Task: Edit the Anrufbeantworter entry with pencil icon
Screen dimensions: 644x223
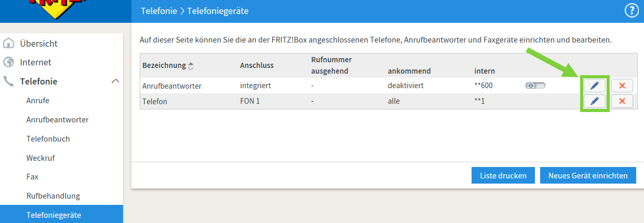Action: (595, 86)
